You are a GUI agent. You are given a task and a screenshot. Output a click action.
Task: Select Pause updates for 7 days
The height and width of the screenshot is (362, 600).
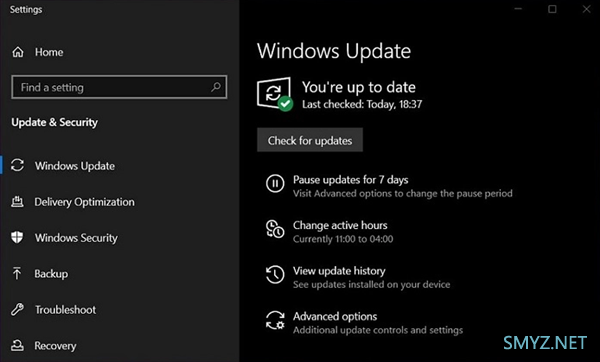click(x=351, y=179)
